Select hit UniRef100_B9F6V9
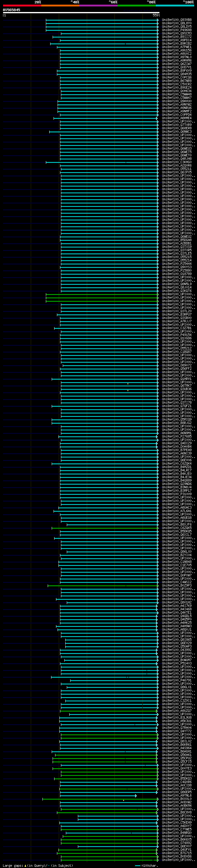 (x=176, y=71)
